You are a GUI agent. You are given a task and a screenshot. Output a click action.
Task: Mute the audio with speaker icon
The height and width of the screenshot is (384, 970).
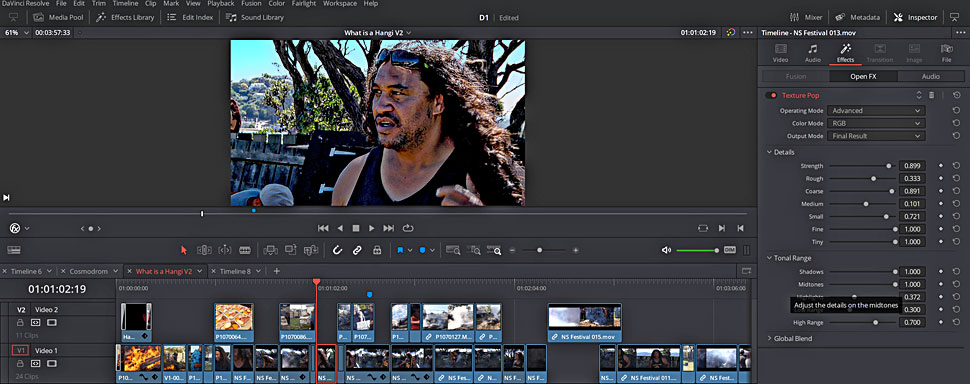[x=666, y=250]
